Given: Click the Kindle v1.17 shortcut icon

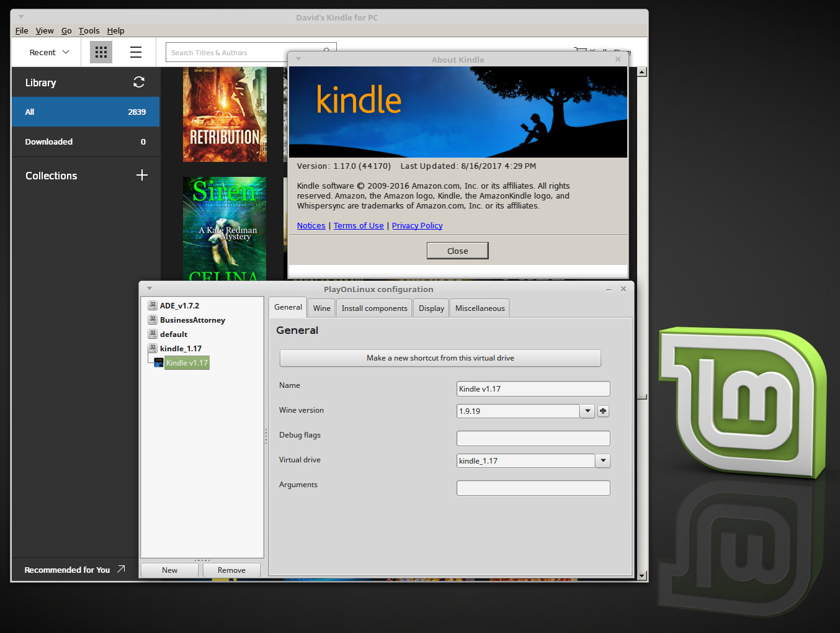Looking at the screenshot, I should (159, 363).
